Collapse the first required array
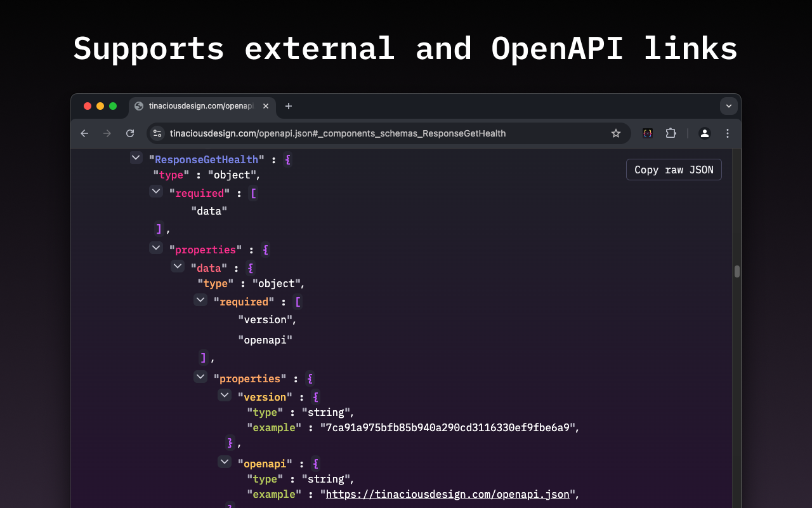Viewport: 812px width, 508px height. click(x=156, y=191)
